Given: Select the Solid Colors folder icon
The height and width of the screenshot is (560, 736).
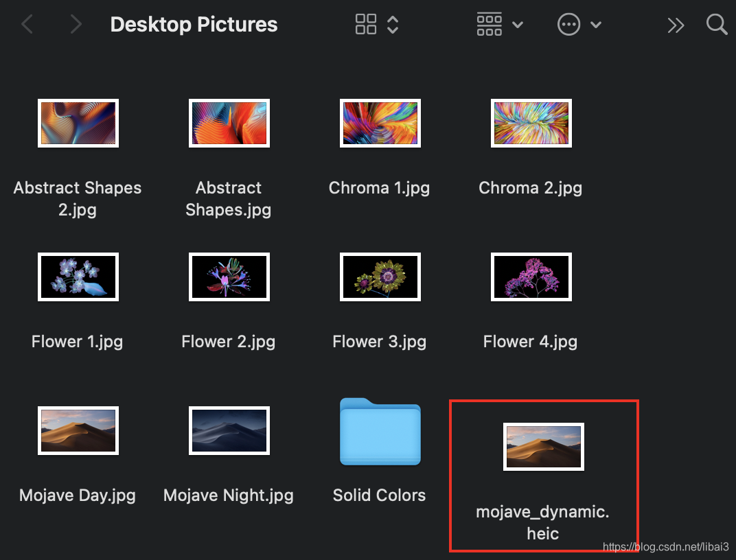Looking at the screenshot, I should [380, 432].
